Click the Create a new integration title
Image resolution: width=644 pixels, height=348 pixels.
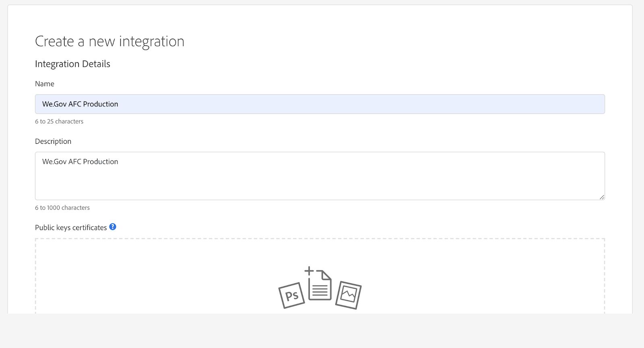pyautogui.click(x=110, y=41)
